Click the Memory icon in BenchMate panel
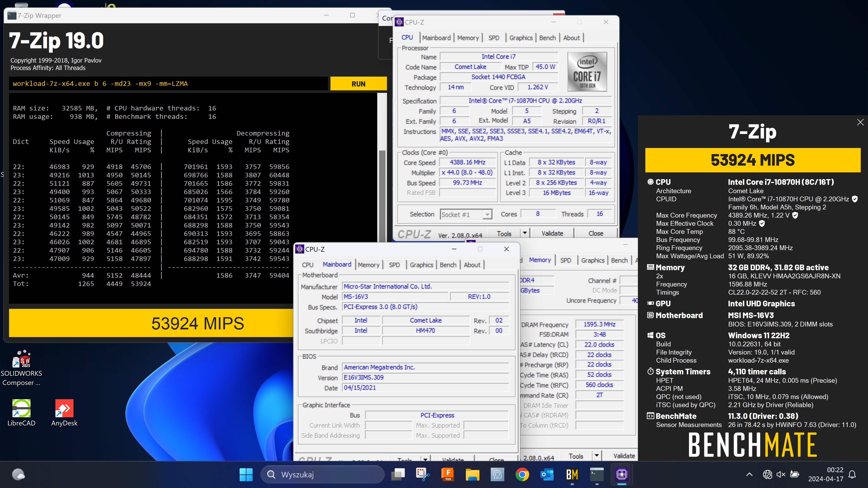The width and height of the screenshot is (868, 488). click(x=650, y=267)
